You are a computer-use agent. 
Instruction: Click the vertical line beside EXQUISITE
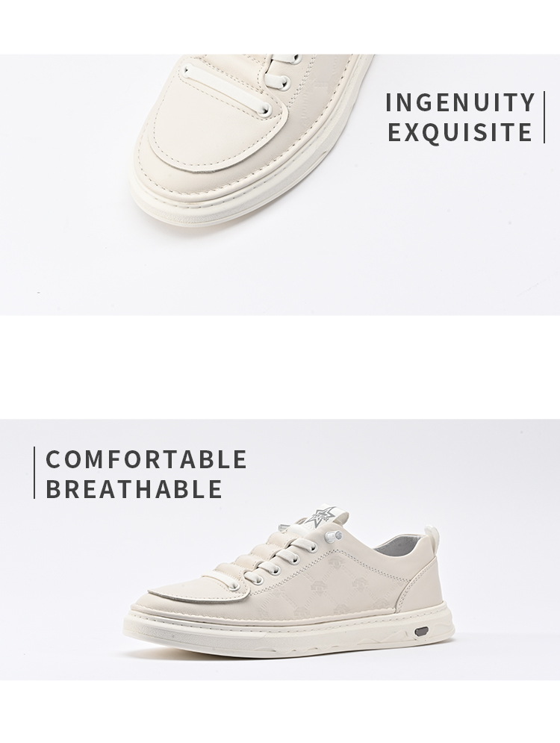(544, 117)
